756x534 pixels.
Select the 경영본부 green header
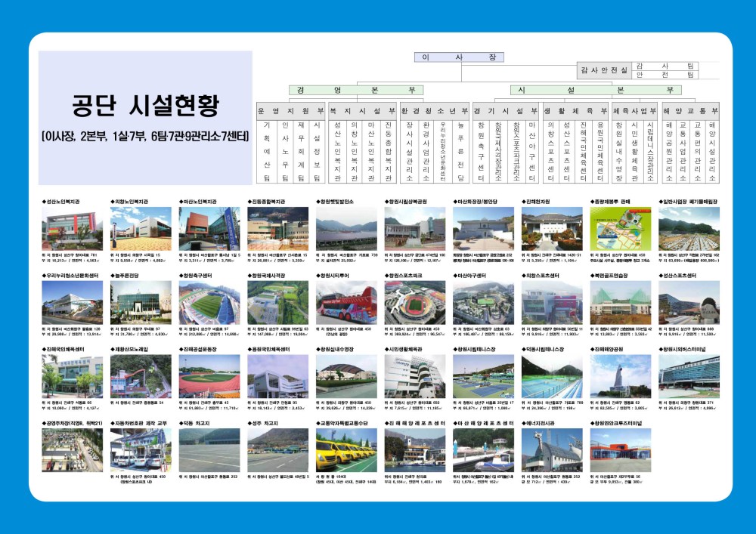tap(356, 90)
